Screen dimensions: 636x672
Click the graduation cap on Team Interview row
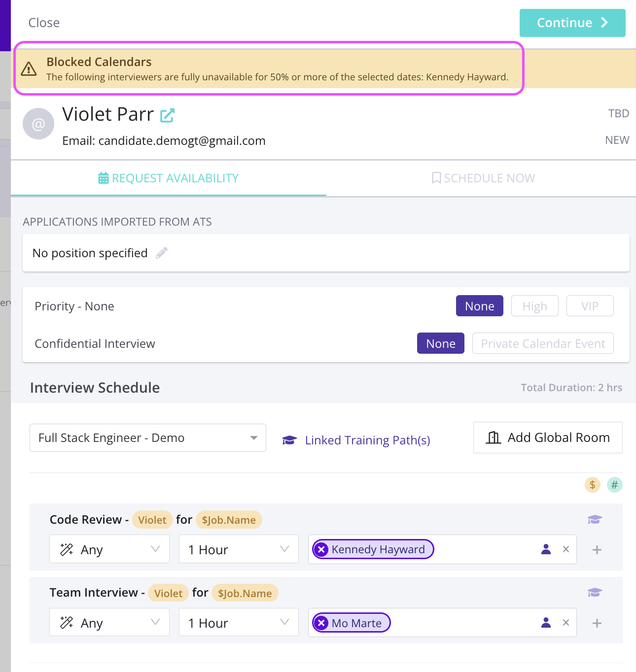click(x=595, y=592)
